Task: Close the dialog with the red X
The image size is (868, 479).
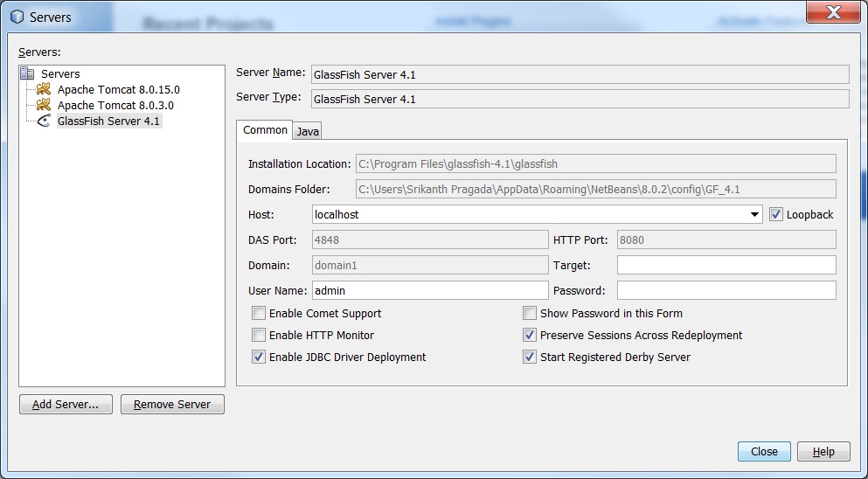Action: pos(833,12)
